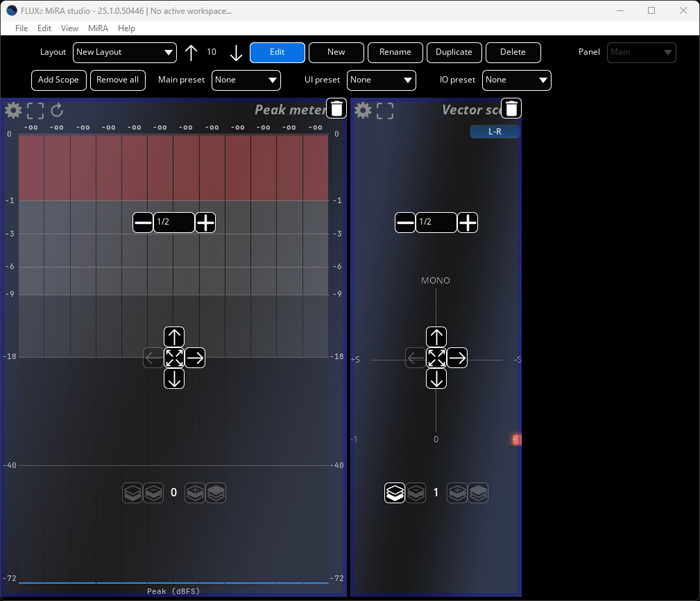Open the IO preset dropdown
700x601 pixels.
[517, 80]
